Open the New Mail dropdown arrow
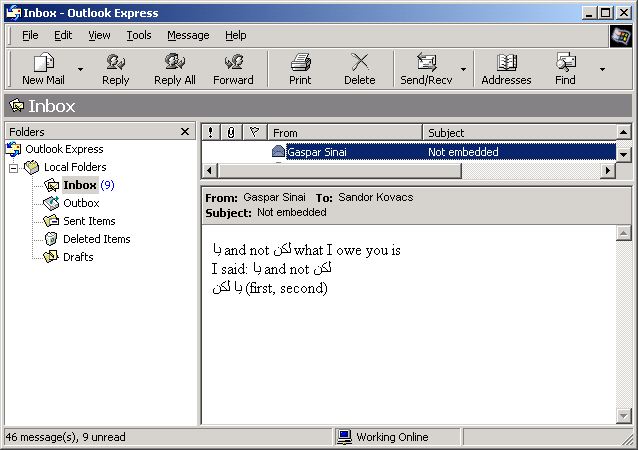The width and height of the screenshot is (638, 450). pos(81,70)
